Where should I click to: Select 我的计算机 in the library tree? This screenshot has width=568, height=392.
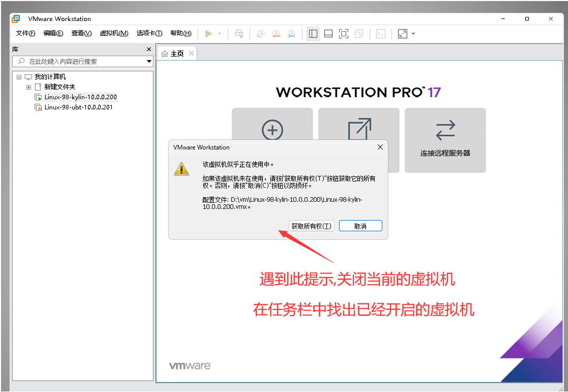50,77
